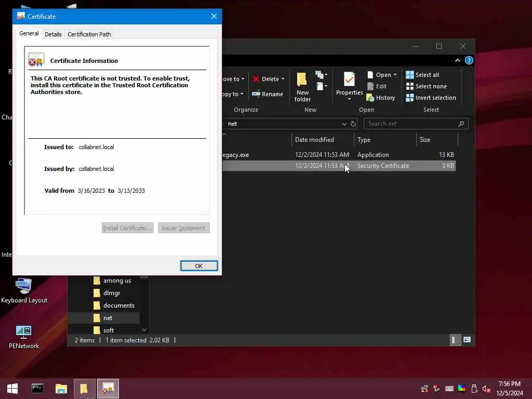Open Explorer Help question mark icon

[x=469, y=60]
